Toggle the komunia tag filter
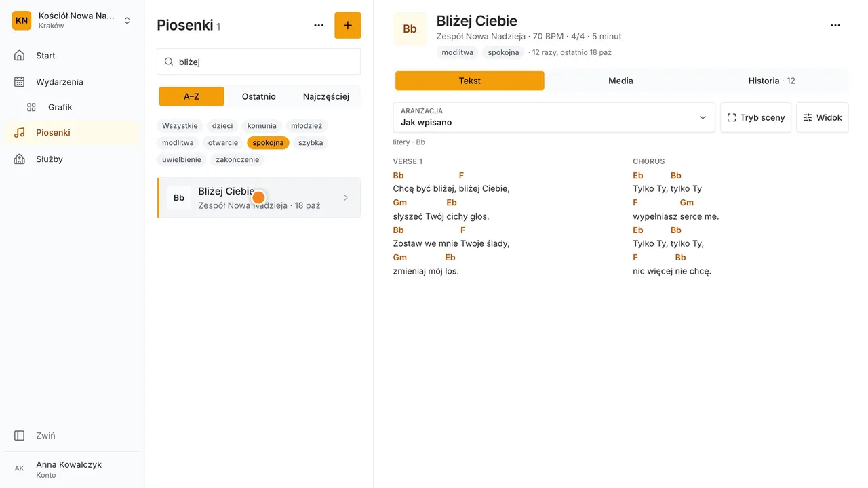 point(262,125)
